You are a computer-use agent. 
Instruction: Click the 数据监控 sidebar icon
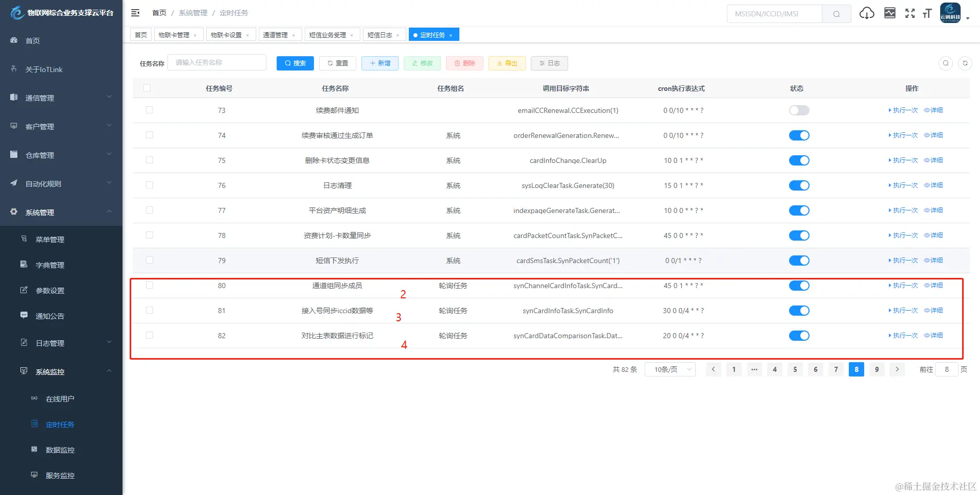pos(34,449)
